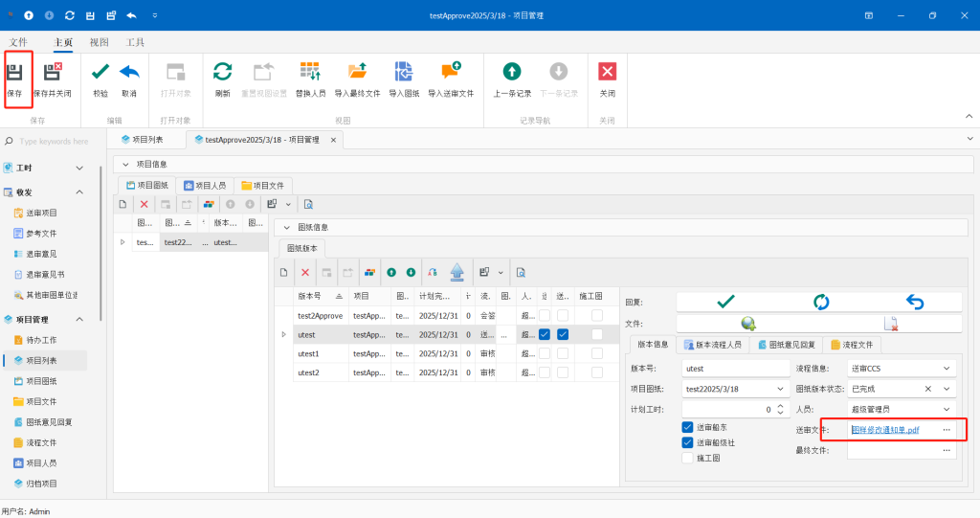Uncheck the 送审船东 checkbox

tap(687, 427)
